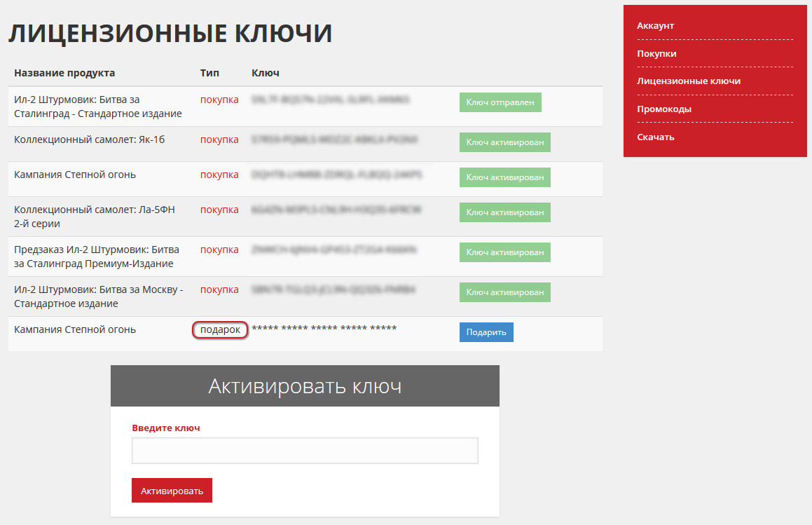812x525 pixels.
Task: Click Ключ активирован for the Як-1б row
Action: coord(505,142)
